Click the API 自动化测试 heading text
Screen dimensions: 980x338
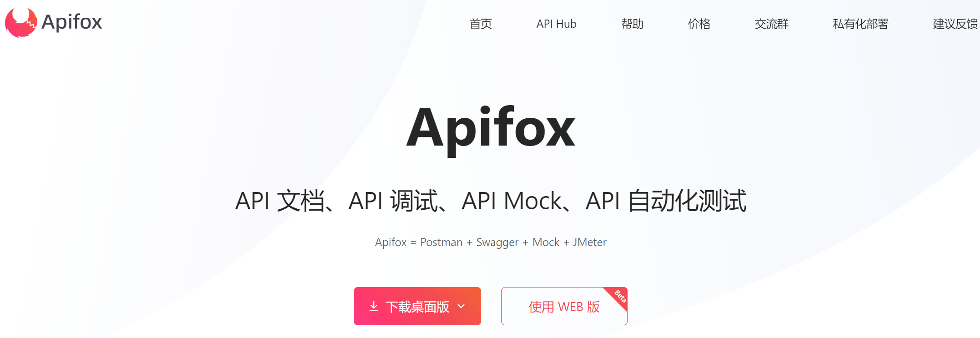(666, 201)
